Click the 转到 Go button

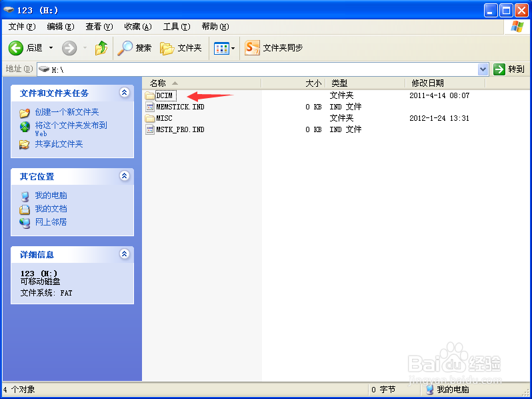(x=509, y=69)
